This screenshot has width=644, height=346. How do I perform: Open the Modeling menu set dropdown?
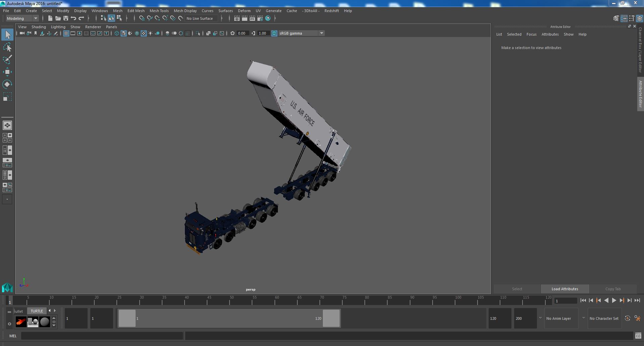(x=22, y=18)
